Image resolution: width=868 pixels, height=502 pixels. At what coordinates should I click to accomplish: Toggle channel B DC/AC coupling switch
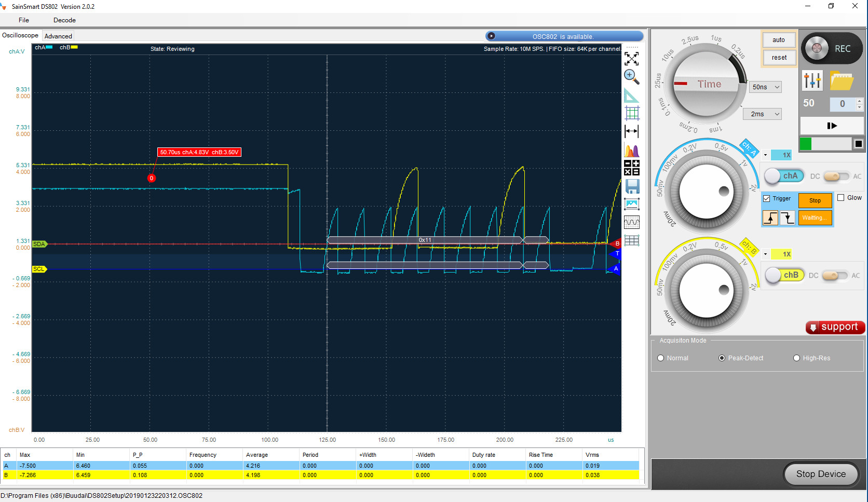835,276
